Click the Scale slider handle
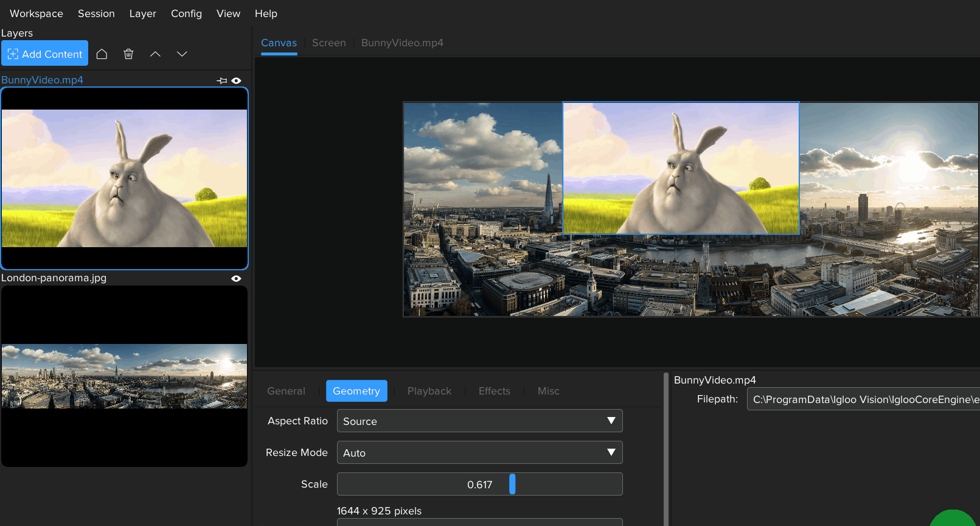 (x=512, y=485)
